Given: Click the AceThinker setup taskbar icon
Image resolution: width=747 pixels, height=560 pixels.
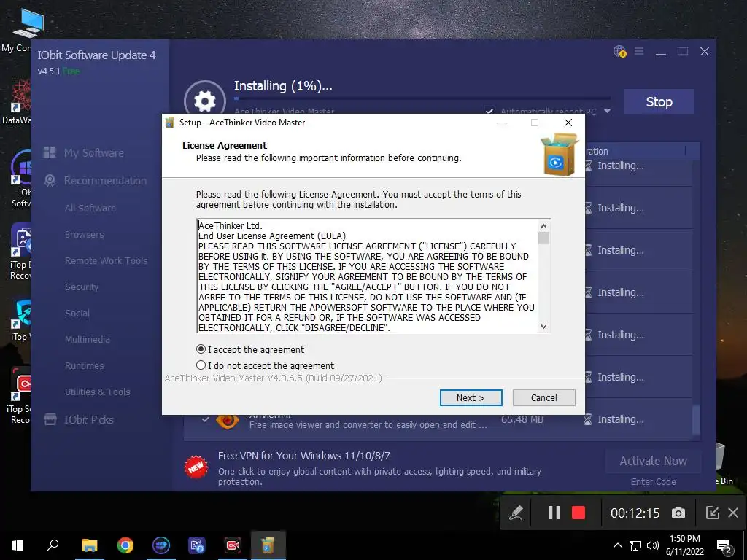Looking at the screenshot, I should point(268,545).
